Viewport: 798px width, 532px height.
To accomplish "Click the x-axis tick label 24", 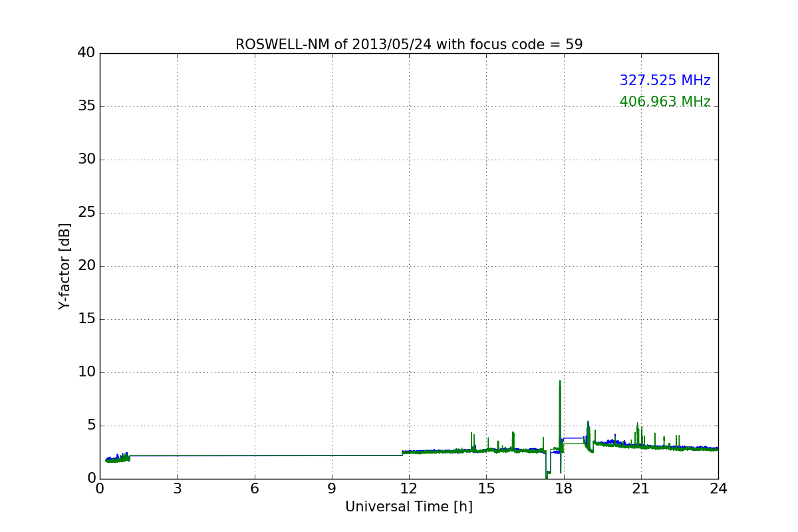I will 718,489.
